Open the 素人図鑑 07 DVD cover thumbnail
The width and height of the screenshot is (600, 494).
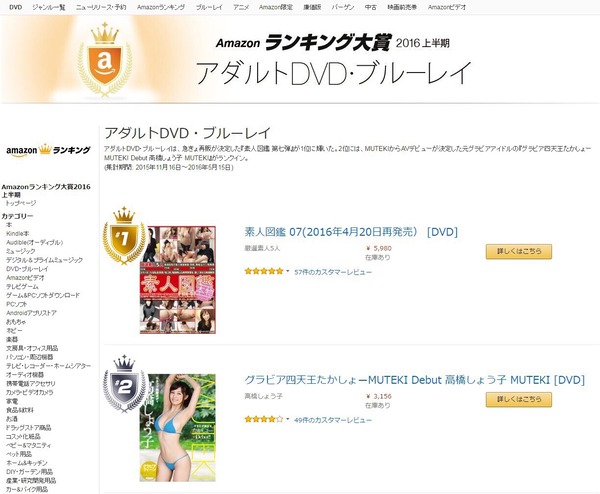click(x=178, y=280)
